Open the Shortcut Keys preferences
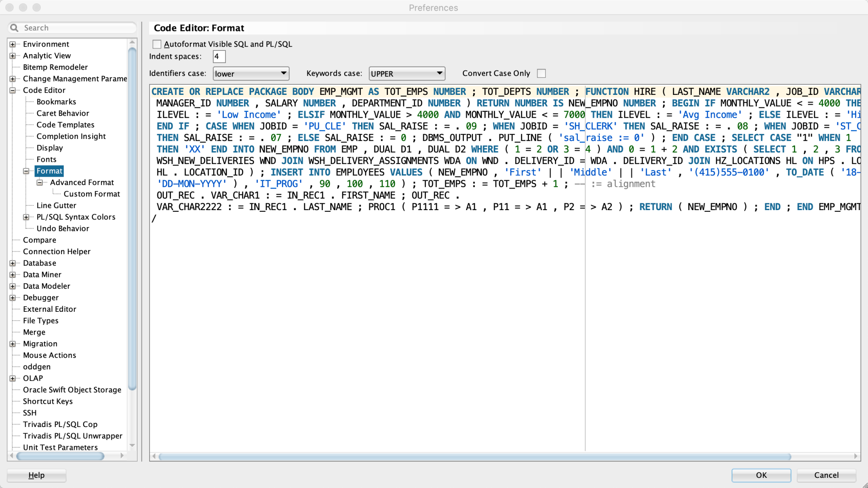Viewport: 868px width, 488px height. (x=48, y=401)
